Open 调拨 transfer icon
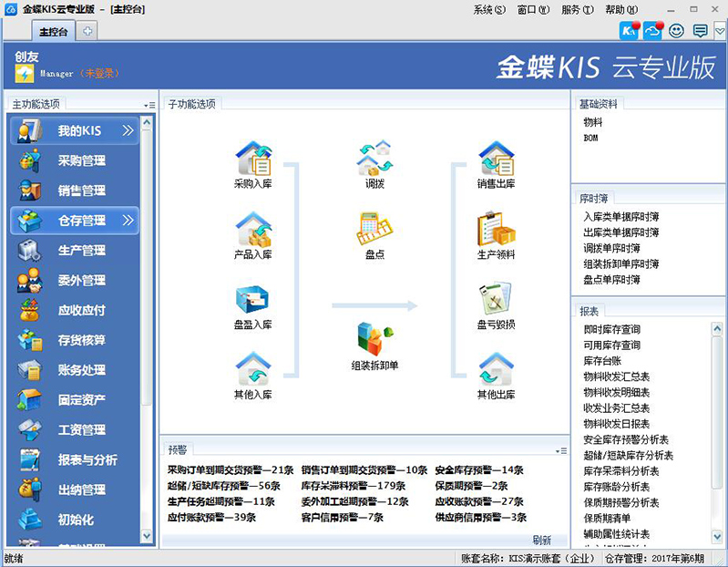 pyautogui.click(x=374, y=164)
